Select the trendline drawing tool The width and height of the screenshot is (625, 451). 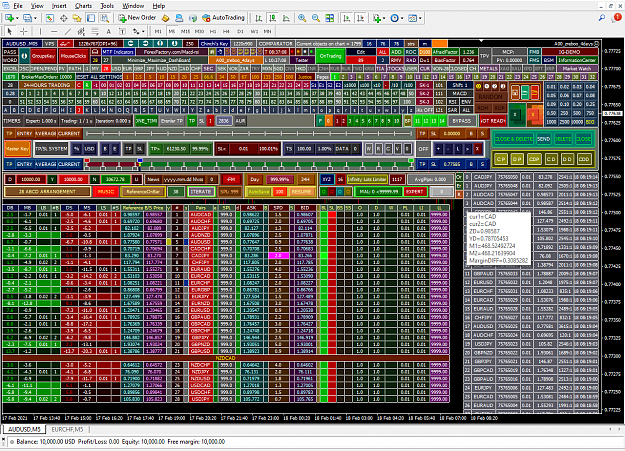tap(68, 31)
